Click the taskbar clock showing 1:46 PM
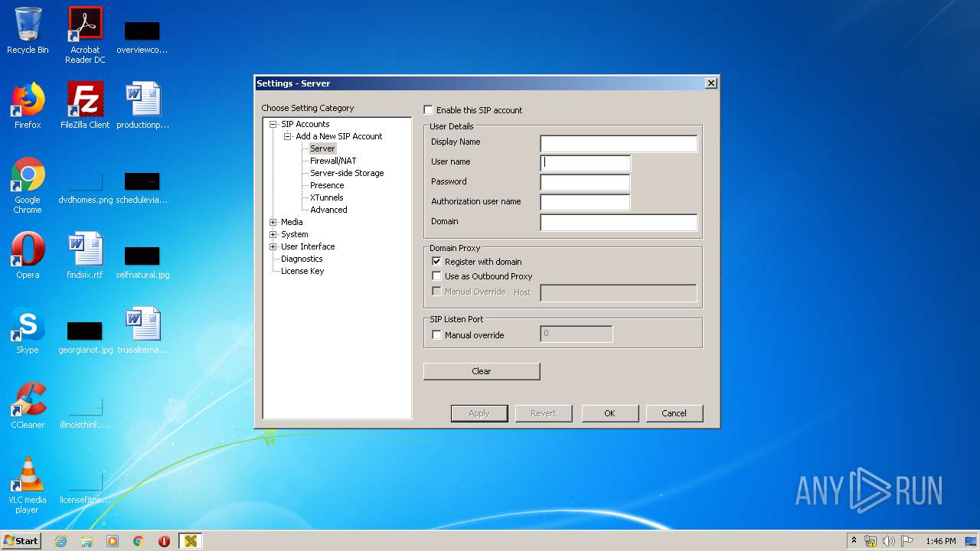The height and width of the screenshot is (551, 980). [940, 541]
